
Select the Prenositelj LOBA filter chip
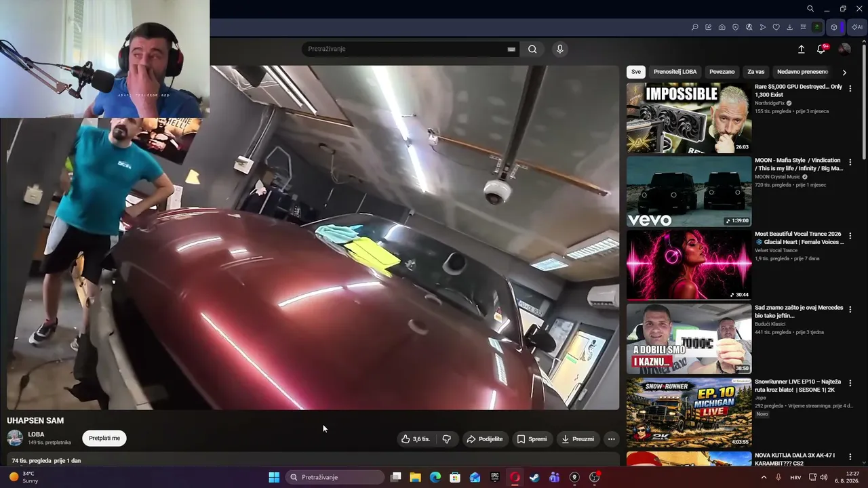coord(675,72)
